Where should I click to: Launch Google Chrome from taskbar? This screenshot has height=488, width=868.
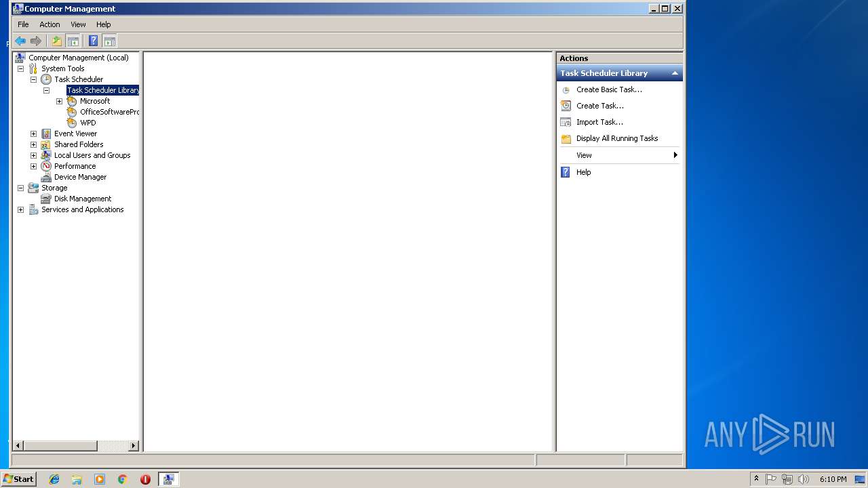pos(122,479)
